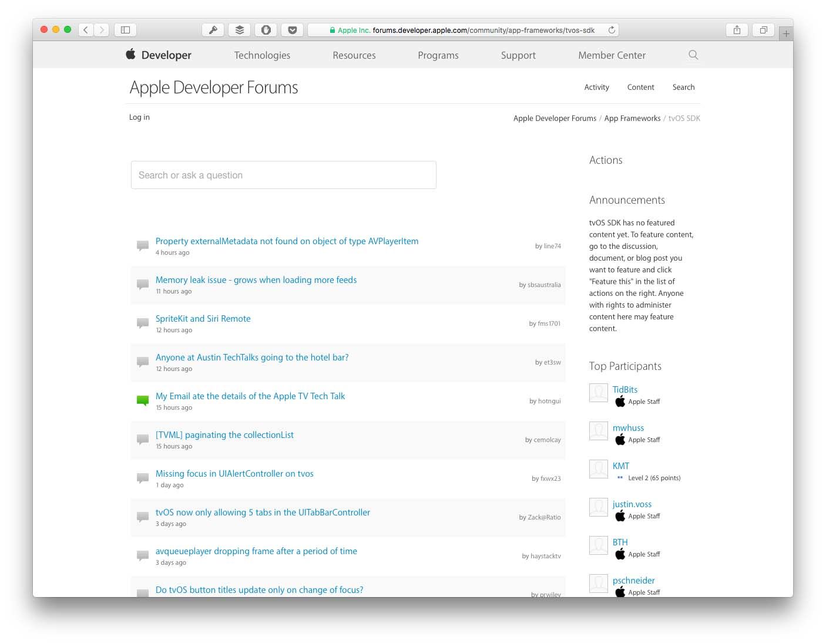
Task: Open site search magnifier in nav bar
Action: point(693,55)
